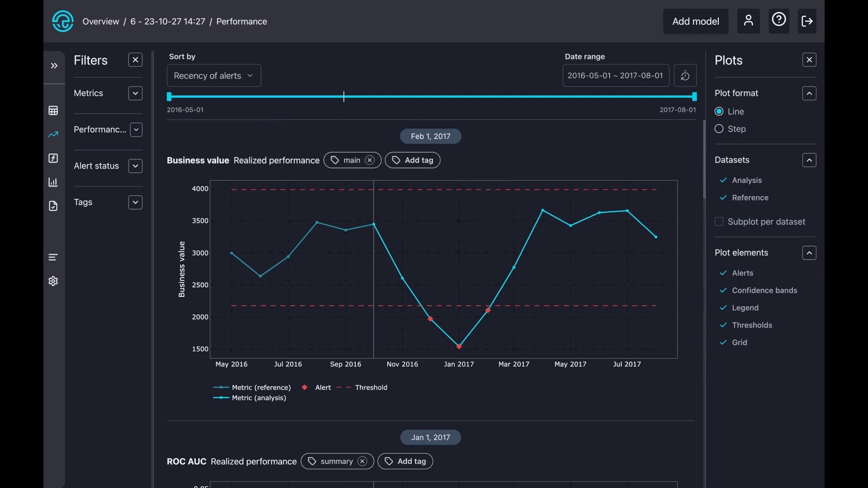This screenshot has height=488, width=868.
Task: Expand the Alert status filter
Action: pos(135,166)
